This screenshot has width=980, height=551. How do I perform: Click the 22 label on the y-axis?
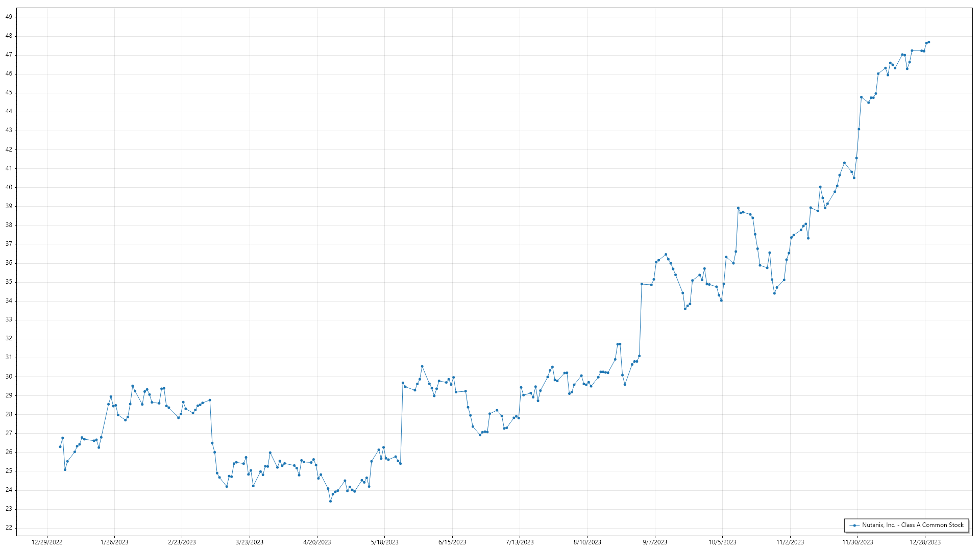(x=9, y=528)
